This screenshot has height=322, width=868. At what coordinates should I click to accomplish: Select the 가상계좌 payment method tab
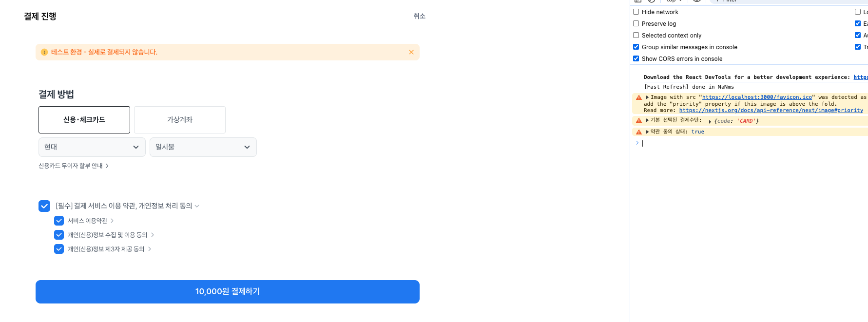(180, 120)
